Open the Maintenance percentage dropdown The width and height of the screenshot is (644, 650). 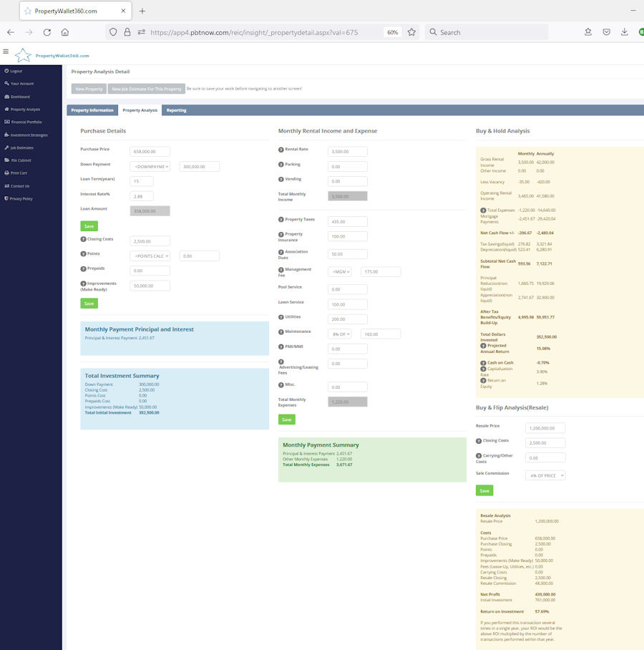pos(340,334)
